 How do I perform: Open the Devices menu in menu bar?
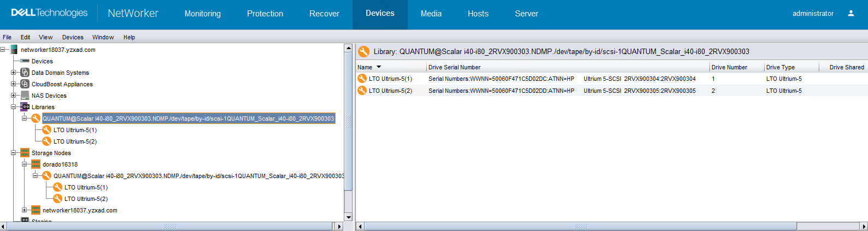73,37
